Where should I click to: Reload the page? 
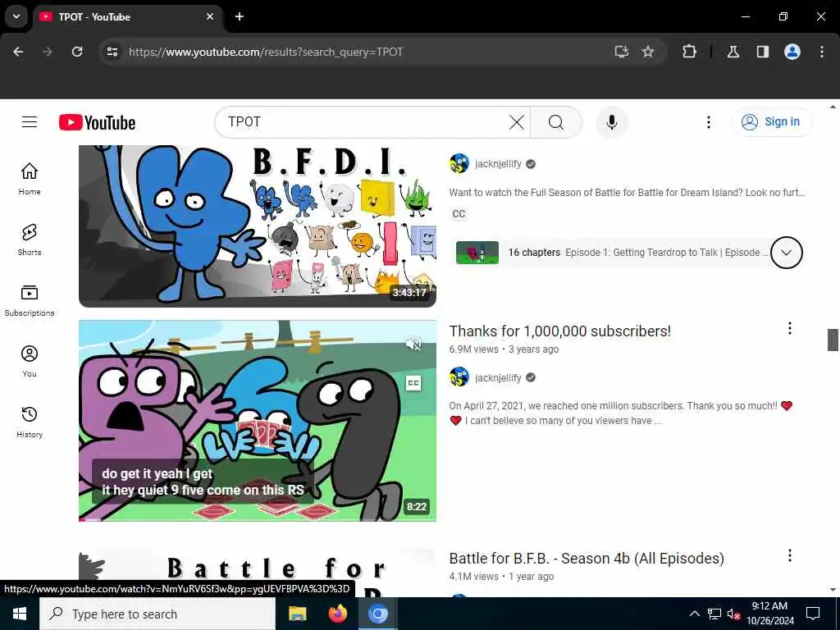(x=77, y=52)
